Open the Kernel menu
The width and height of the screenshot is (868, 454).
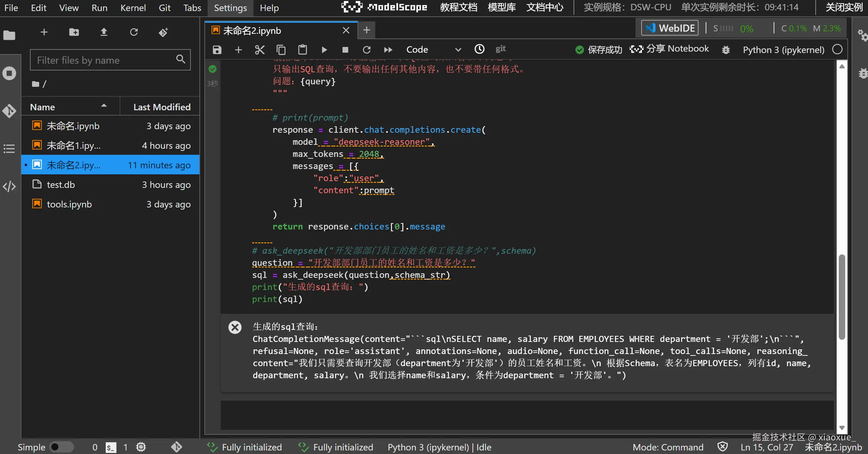[x=133, y=8]
